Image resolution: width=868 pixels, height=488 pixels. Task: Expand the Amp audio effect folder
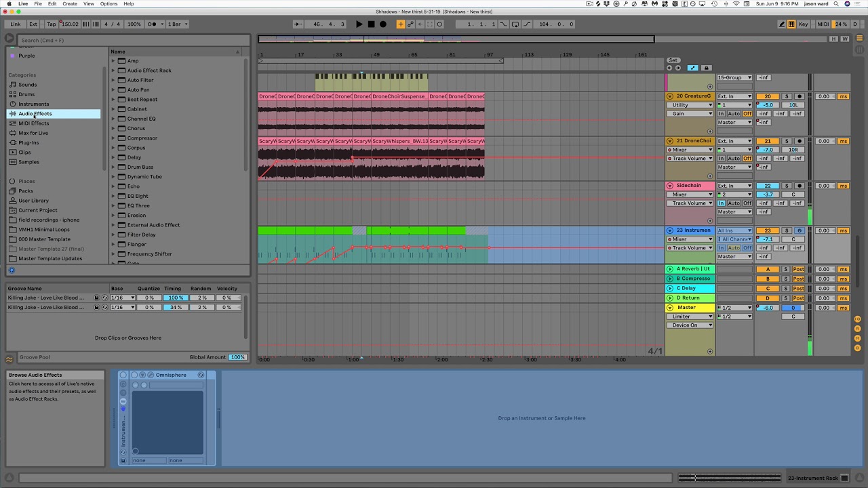tap(113, 61)
